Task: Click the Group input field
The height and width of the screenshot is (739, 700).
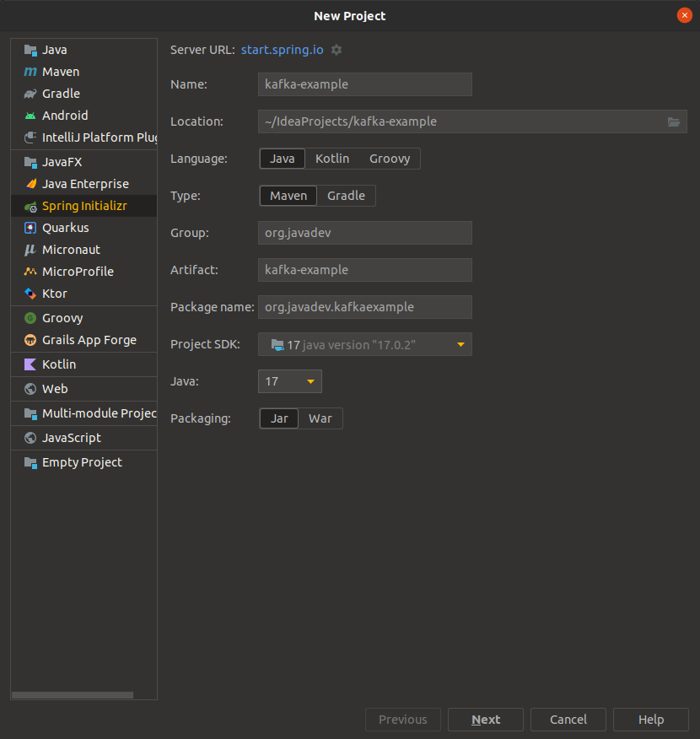Action: click(x=365, y=233)
